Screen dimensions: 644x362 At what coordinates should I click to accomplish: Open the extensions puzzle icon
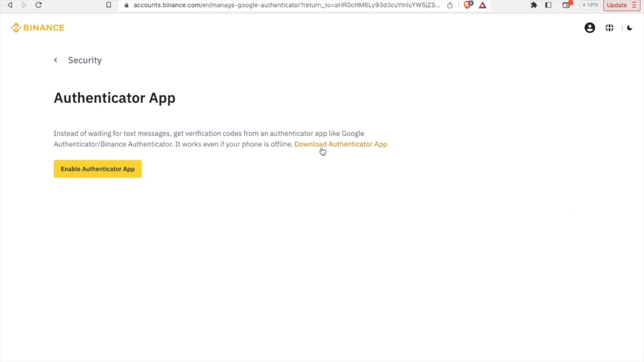coord(534,5)
